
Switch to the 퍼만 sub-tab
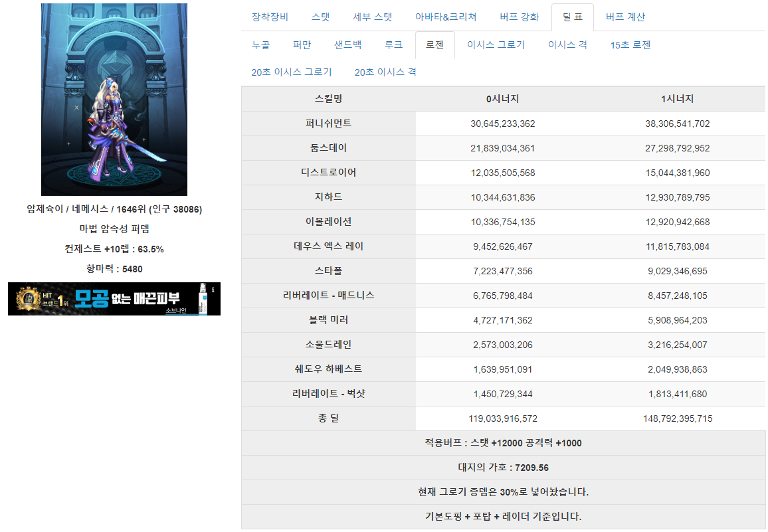[x=302, y=45]
